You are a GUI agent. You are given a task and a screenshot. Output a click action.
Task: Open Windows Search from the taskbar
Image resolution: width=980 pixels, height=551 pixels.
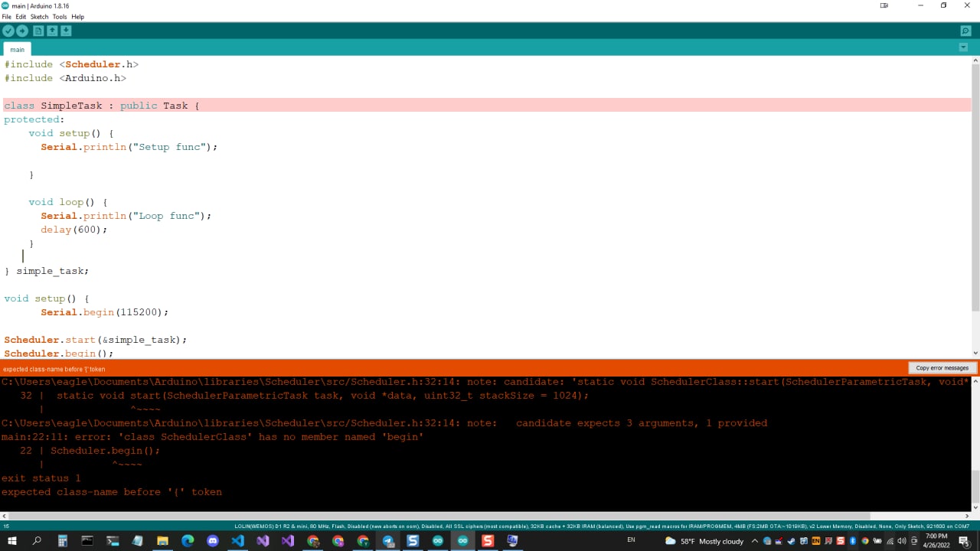(x=37, y=541)
